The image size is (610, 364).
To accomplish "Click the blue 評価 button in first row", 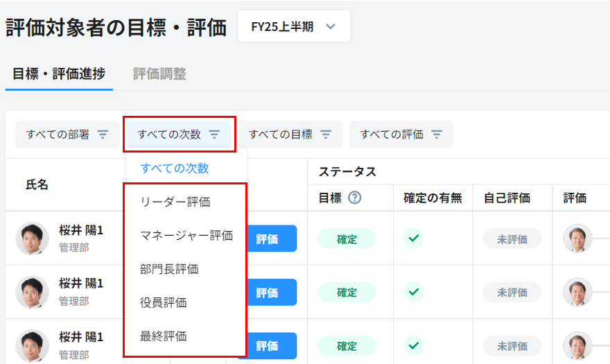I will coord(267,239).
